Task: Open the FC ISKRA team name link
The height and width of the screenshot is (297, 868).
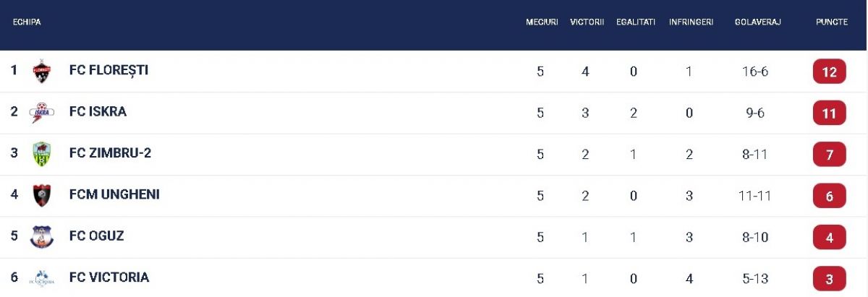Action: tap(98, 112)
